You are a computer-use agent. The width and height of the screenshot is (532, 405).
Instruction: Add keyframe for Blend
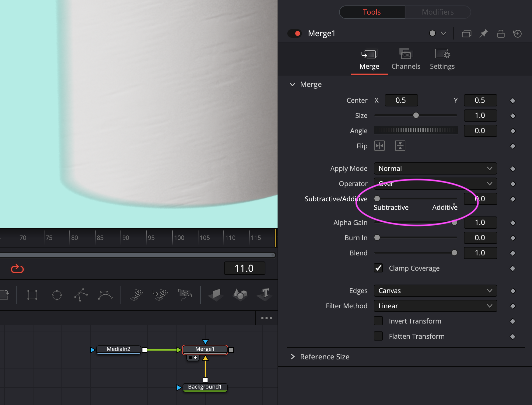(513, 253)
